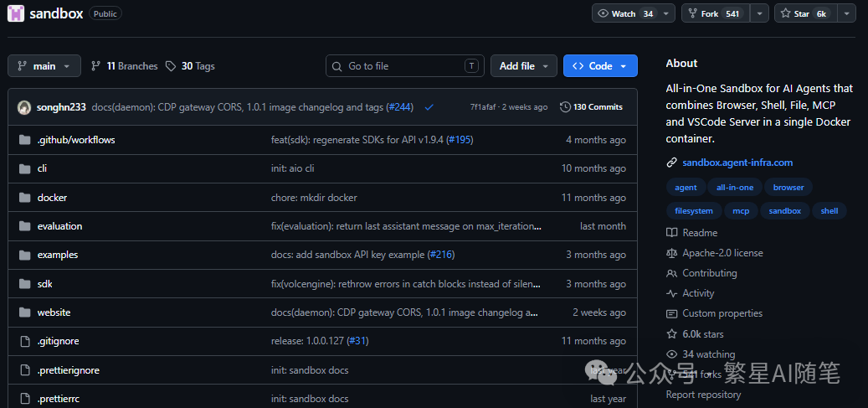
Task: Open Custom properties link
Action: click(714, 313)
